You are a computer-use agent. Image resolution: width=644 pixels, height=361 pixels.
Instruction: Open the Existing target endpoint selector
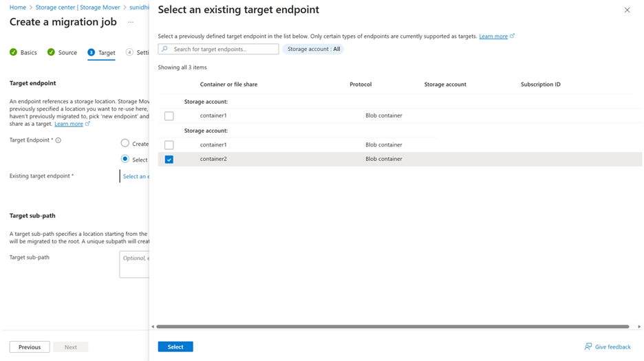point(135,176)
